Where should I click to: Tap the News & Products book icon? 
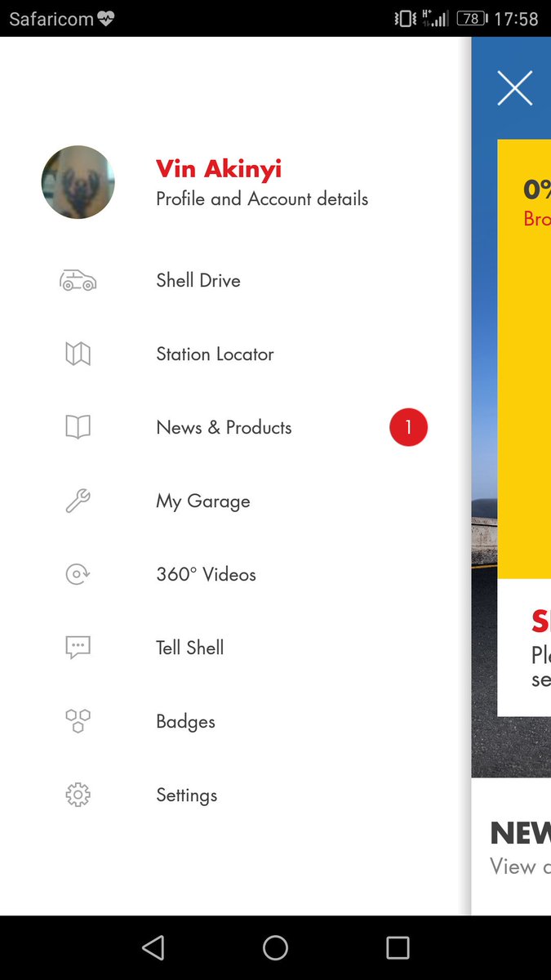(78, 427)
